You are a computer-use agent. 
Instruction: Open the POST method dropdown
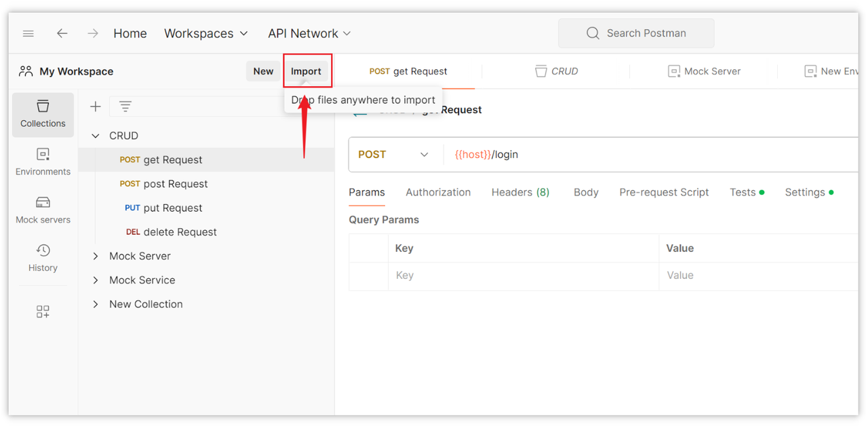coord(394,155)
